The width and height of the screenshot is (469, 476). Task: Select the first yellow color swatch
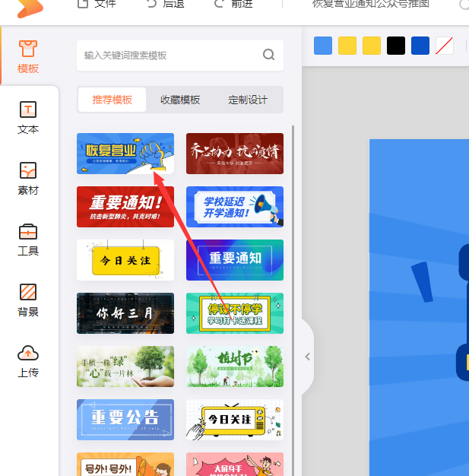(x=347, y=46)
